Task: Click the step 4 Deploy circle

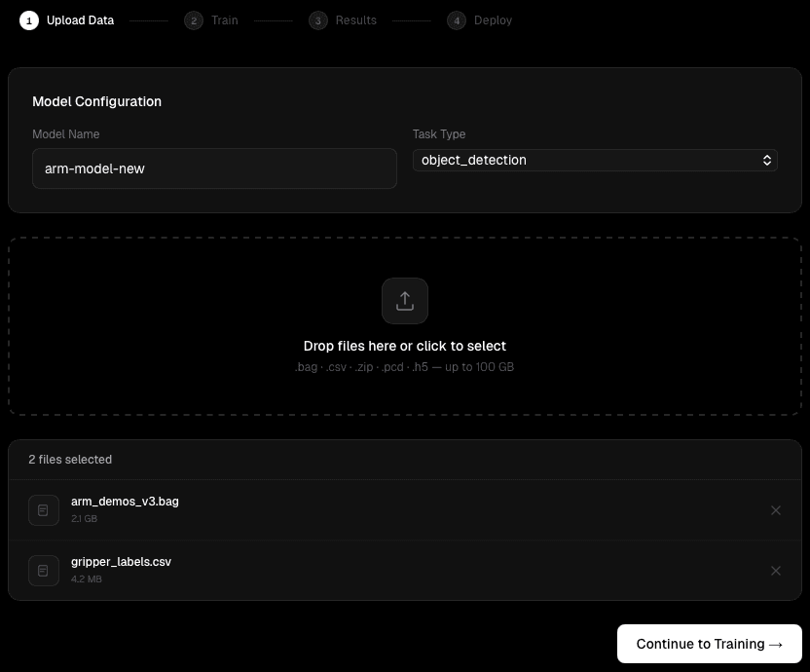Action: pyautogui.click(x=457, y=19)
